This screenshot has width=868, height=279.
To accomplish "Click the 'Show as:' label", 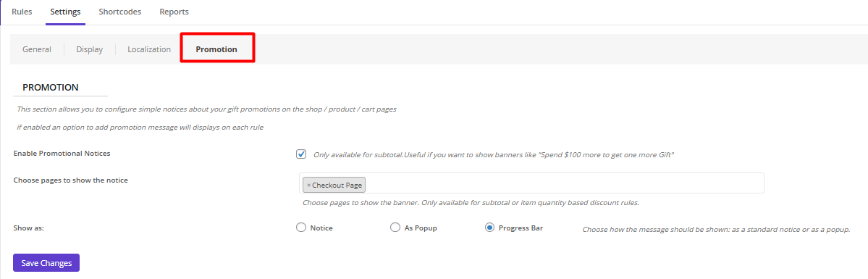I will [29, 228].
